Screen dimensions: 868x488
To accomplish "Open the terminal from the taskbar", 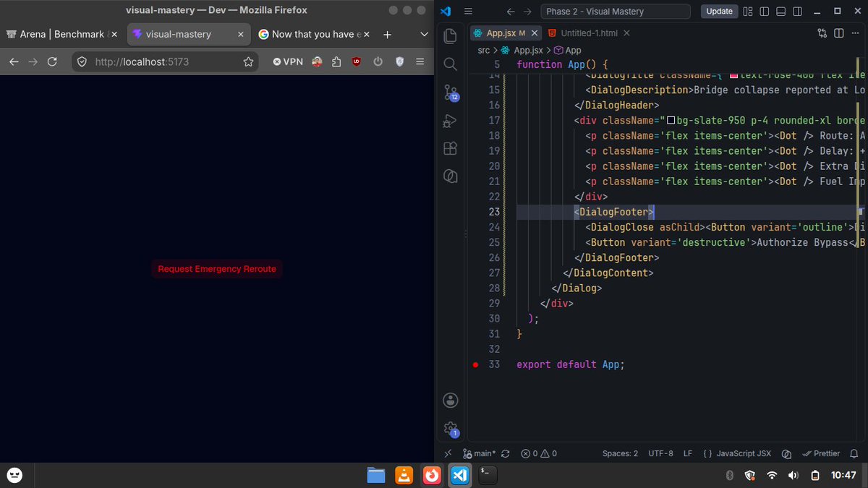I will [488, 475].
